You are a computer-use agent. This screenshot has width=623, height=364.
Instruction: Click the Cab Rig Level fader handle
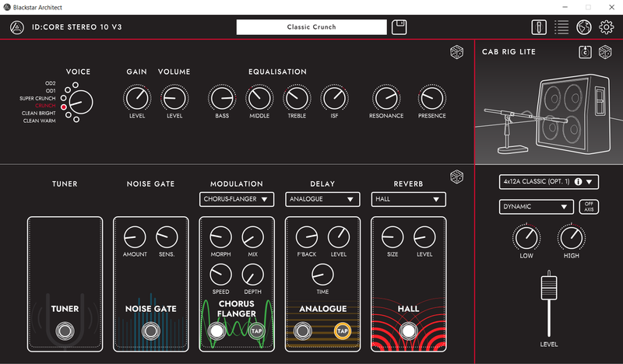pyautogui.click(x=550, y=283)
